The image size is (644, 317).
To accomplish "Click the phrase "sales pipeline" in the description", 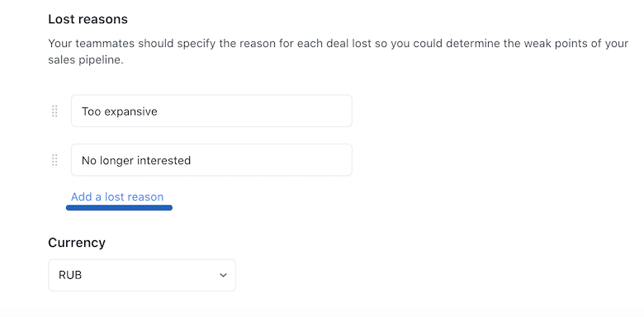I will [84, 60].
